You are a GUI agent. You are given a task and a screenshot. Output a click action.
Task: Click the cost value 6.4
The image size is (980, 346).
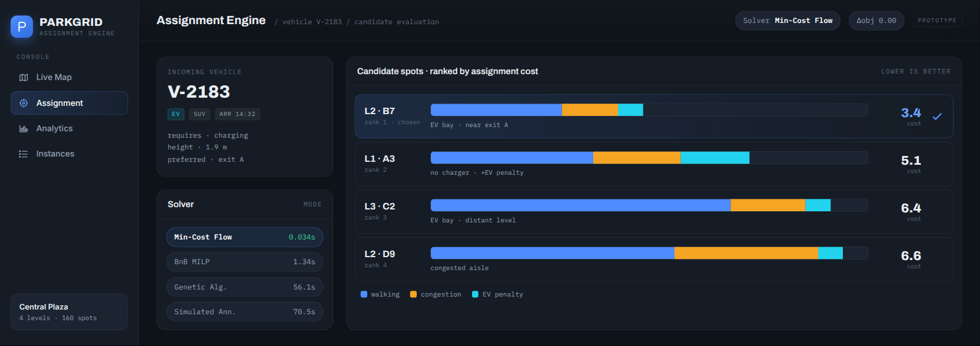tap(911, 208)
